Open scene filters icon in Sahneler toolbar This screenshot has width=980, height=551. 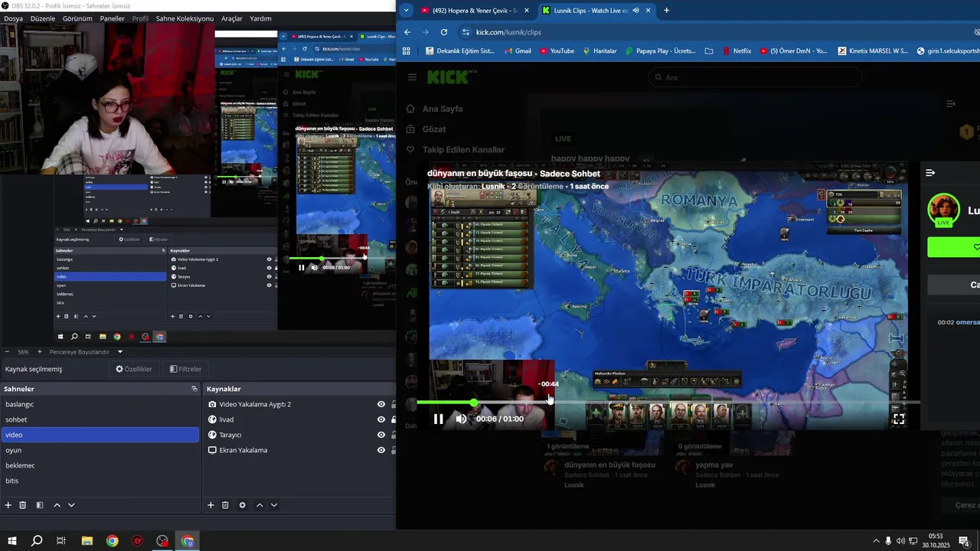(x=40, y=505)
